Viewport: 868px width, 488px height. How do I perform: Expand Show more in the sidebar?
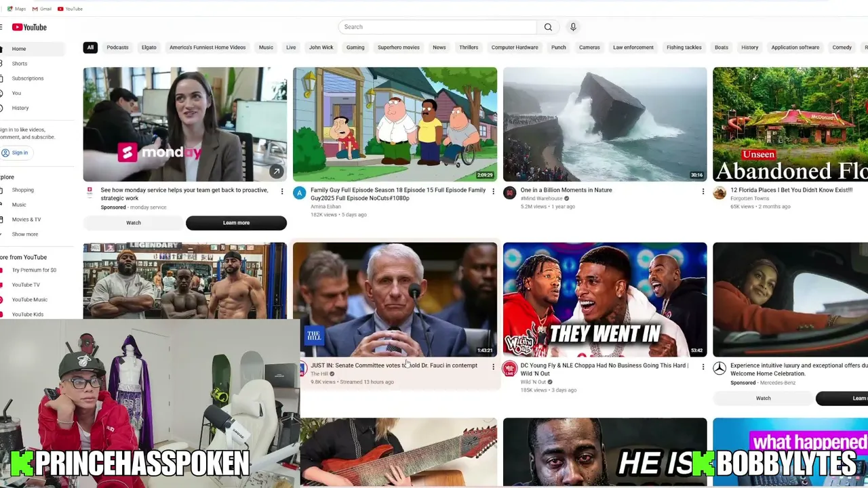[x=31, y=235]
